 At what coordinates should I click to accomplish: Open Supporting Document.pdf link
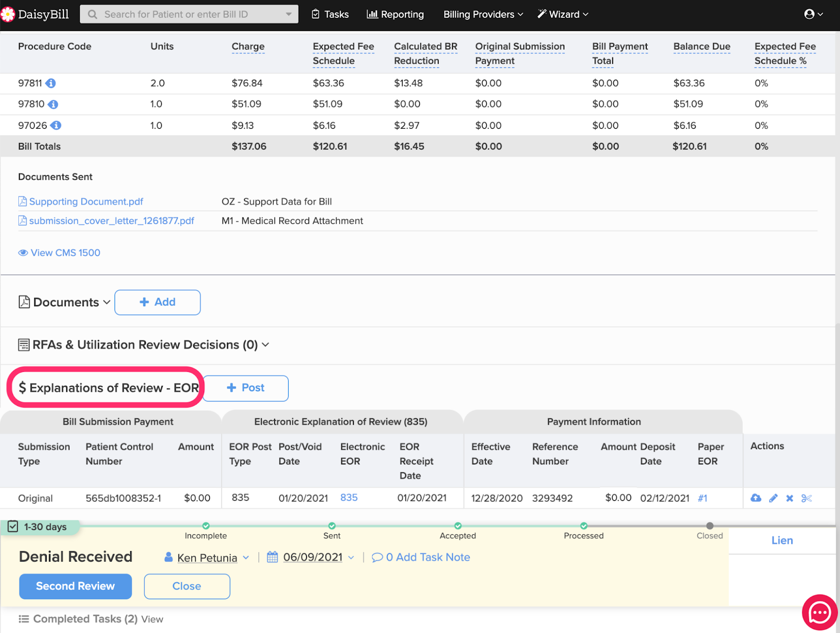click(x=86, y=202)
